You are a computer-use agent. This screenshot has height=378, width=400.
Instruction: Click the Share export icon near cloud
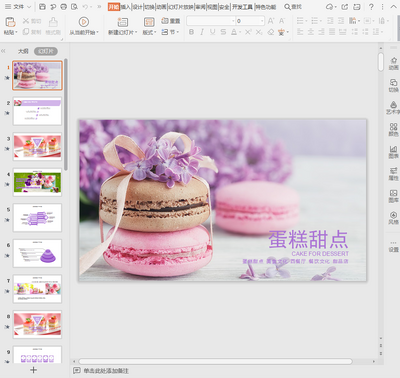click(x=345, y=7)
